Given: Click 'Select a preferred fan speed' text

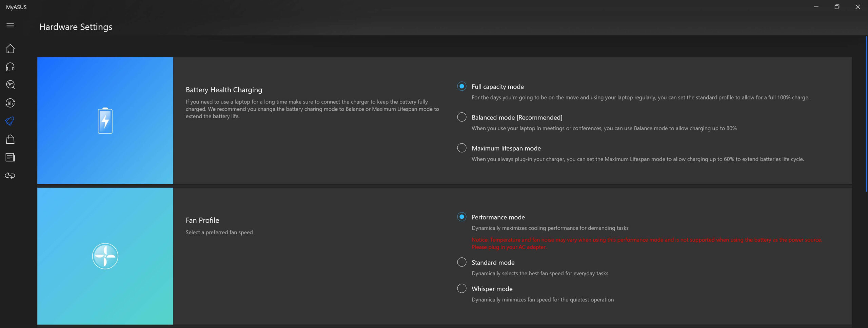Looking at the screenshot, I should click(x=219, y=232).
